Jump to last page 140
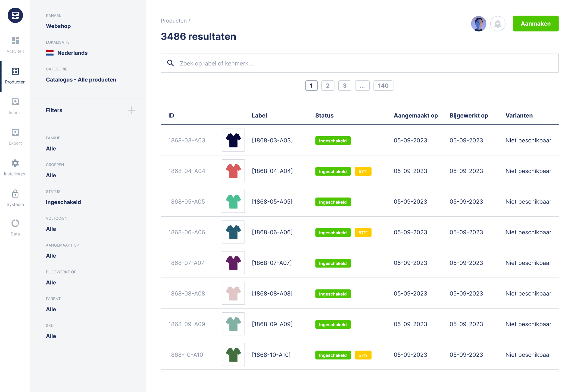574x392 pixels. coord(383,86)
